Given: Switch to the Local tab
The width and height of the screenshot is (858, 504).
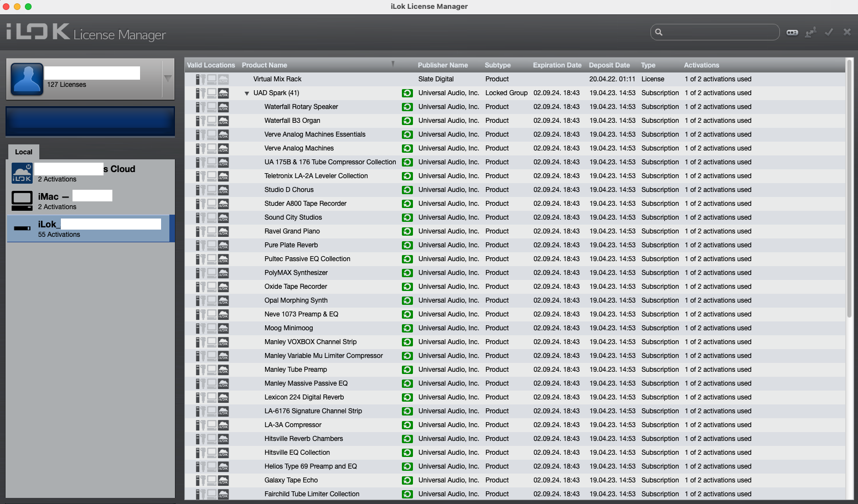Looking at the screenshot, I should [24, 152].
